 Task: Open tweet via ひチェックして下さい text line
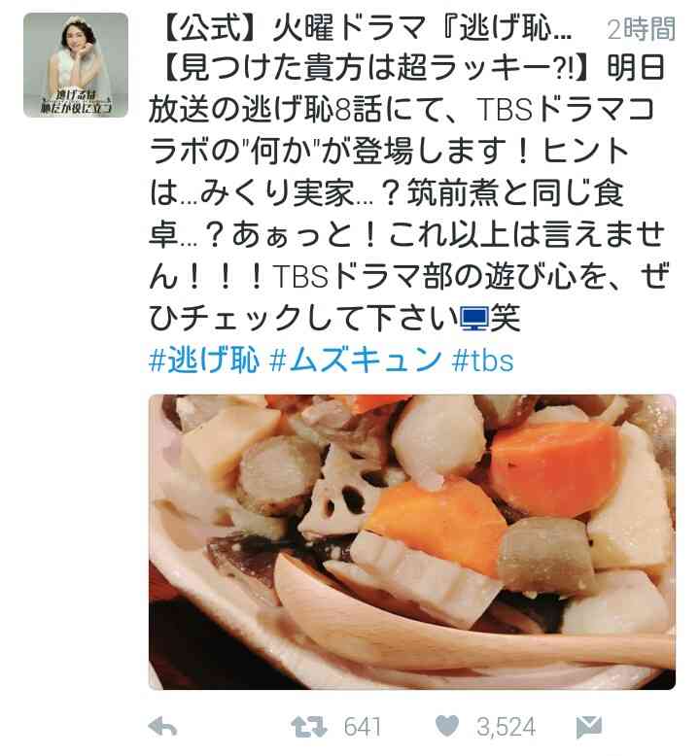304,318
